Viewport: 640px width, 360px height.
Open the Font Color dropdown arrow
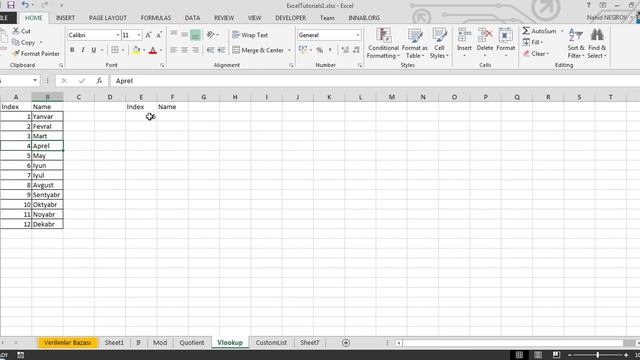pyautogui.click(x=161, y=50)
